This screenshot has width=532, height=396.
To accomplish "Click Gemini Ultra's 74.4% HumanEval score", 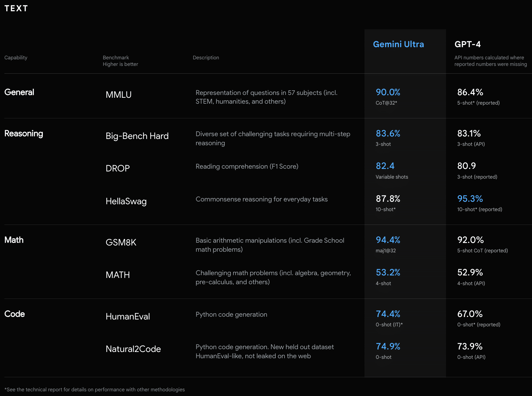I will pyautogui.click(x=388, y=314).
